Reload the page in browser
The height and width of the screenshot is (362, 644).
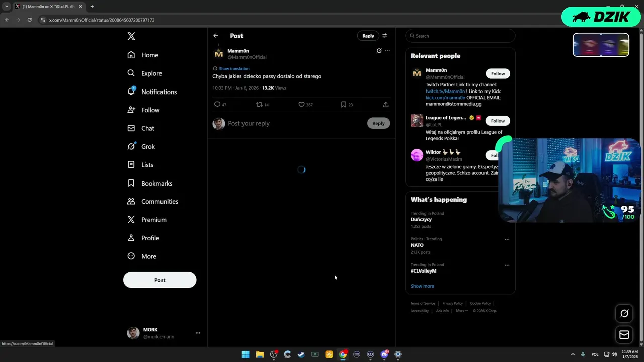(30, 20)
